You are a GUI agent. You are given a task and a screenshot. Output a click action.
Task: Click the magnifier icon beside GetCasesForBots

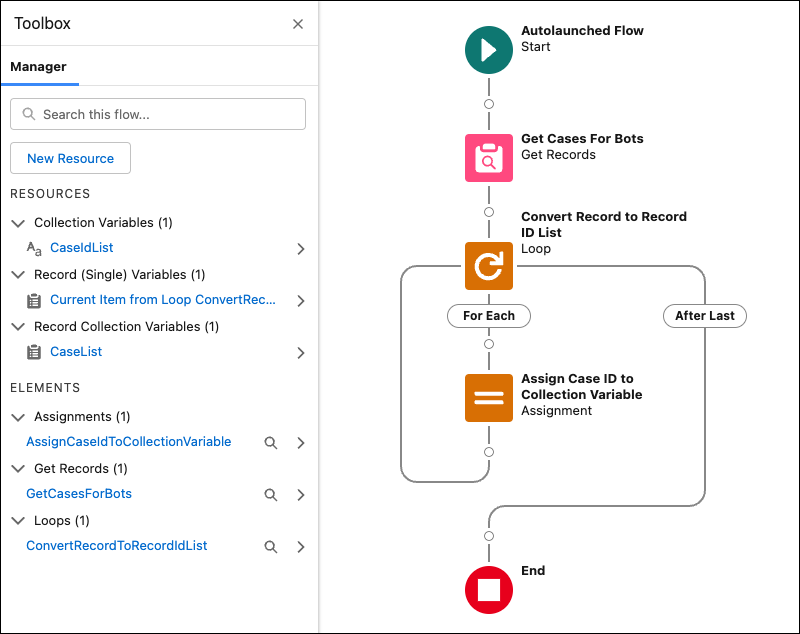coord(270,494)
